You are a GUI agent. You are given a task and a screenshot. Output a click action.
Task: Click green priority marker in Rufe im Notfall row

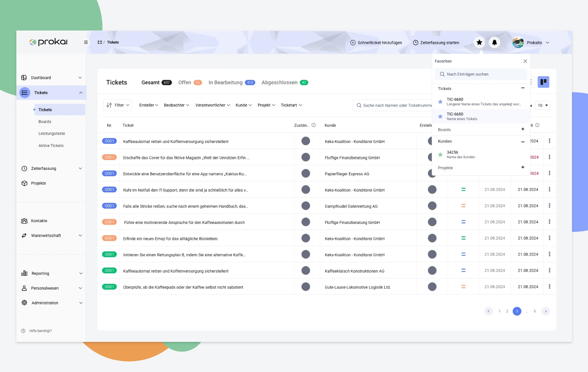(x=463, y=189)
